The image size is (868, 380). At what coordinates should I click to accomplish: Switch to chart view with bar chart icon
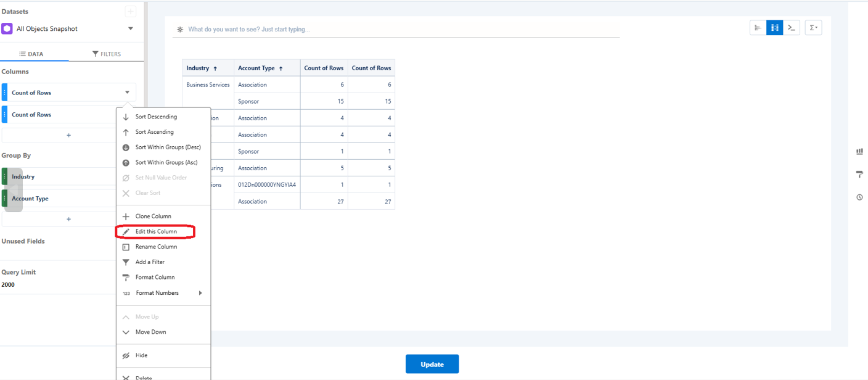[x=859, y=151]
